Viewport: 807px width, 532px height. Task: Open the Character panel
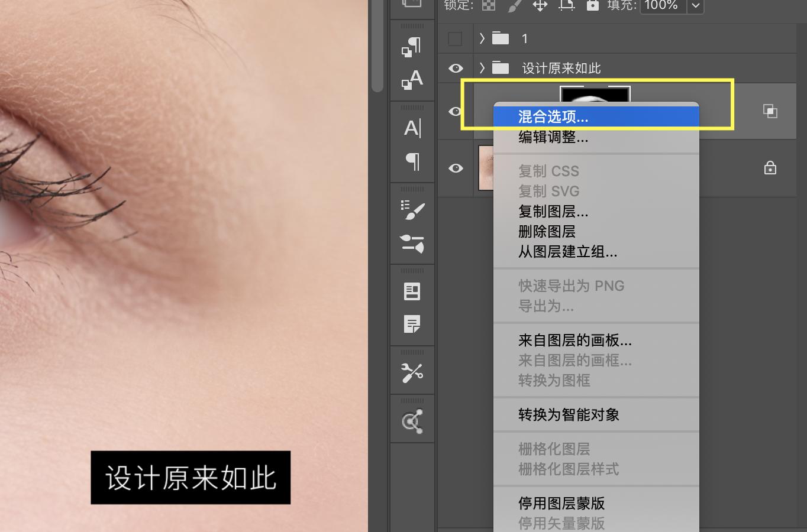click(x=412, y=128)
